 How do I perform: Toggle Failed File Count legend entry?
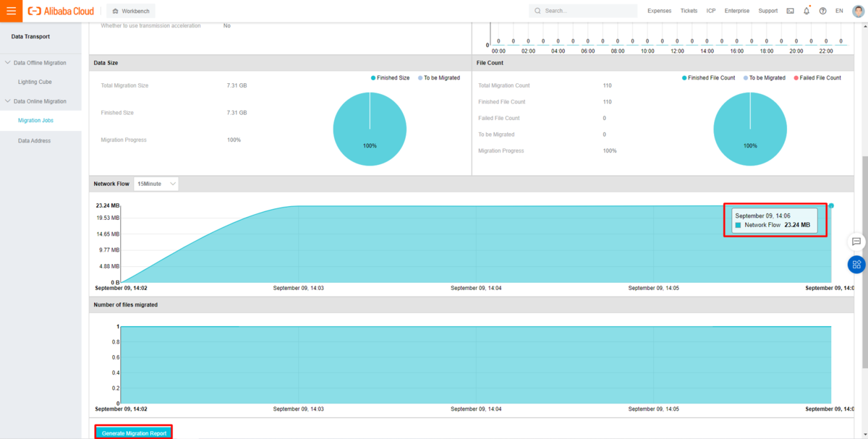817,77
